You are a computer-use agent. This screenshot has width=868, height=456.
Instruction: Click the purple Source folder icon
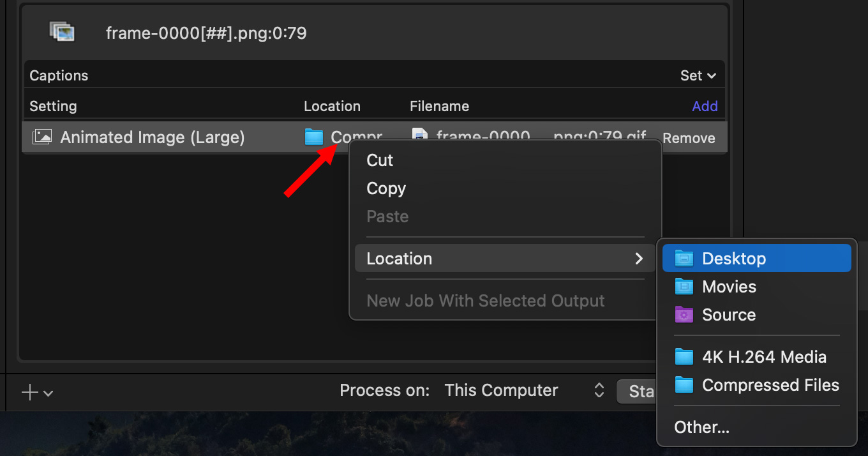(x=684, y=315)
